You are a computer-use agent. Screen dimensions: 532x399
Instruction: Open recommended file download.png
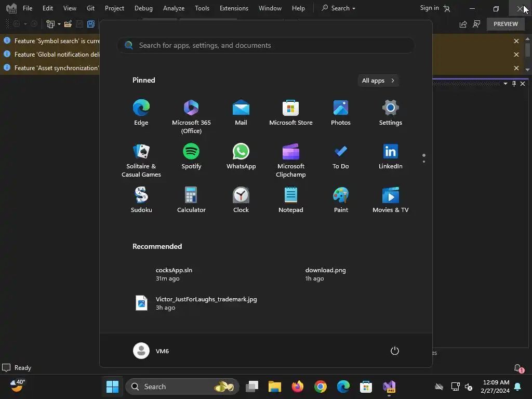tap(325, 274)
